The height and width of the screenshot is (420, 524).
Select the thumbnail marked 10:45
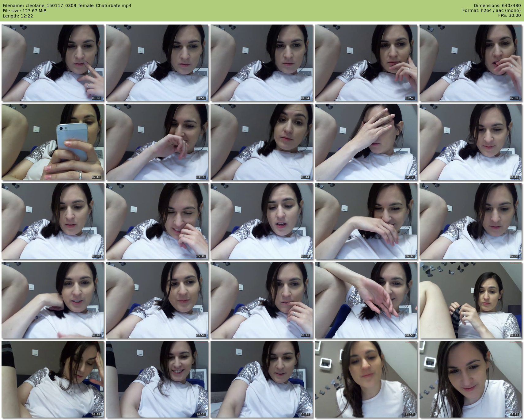262,379
